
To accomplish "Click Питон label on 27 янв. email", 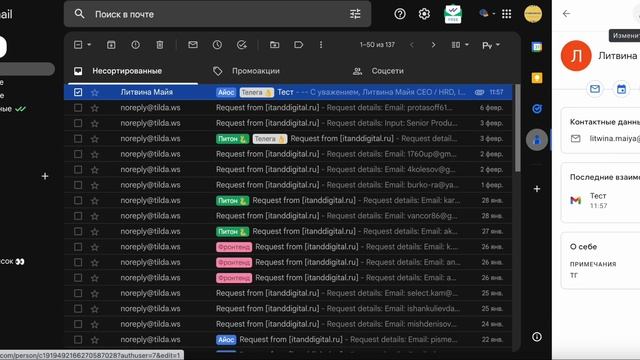I will tap(232, 231).
